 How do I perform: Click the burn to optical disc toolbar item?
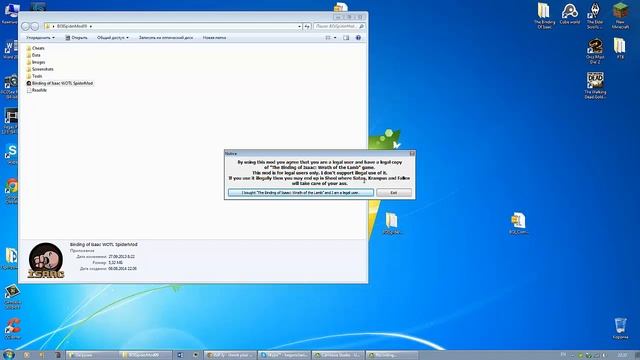coord(166,38)
